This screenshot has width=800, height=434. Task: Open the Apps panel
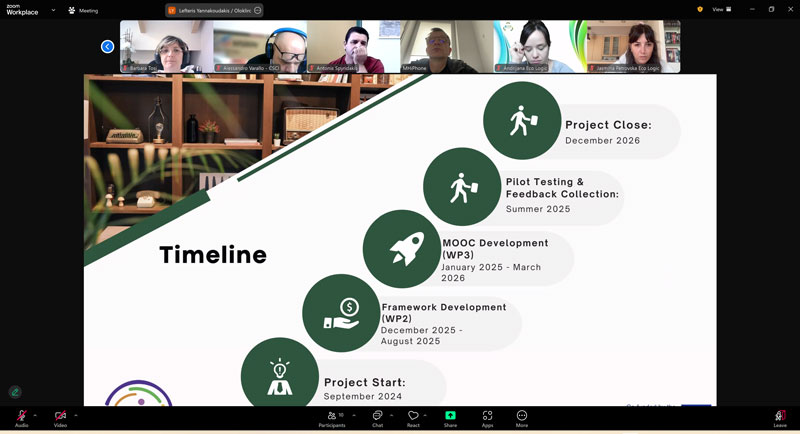tap(487, 416)
